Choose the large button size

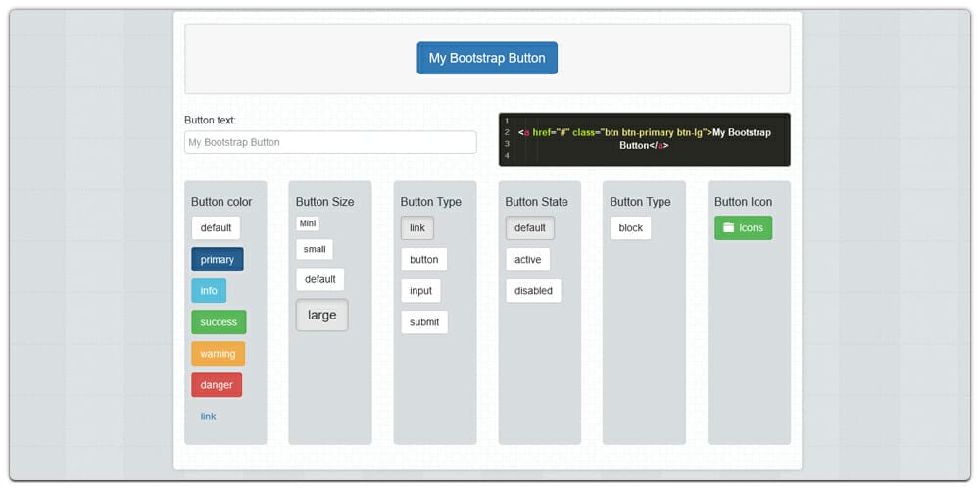(x=321, y=315)
